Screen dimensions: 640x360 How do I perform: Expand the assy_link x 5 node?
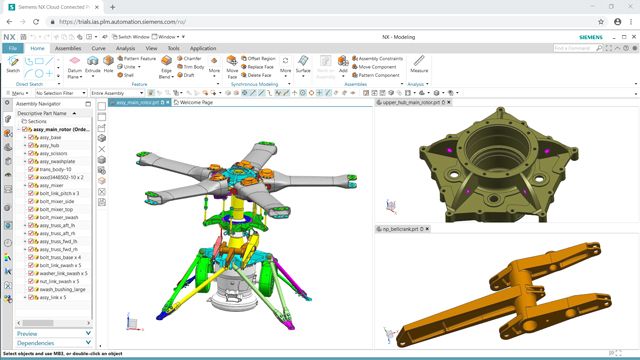click(25, 298)
